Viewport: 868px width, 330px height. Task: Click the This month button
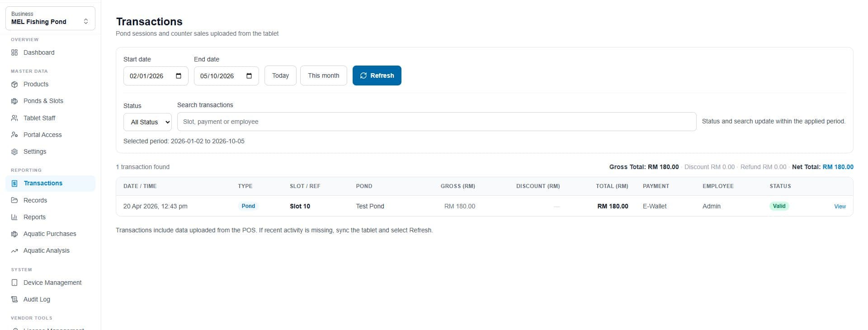click(324, 75)
